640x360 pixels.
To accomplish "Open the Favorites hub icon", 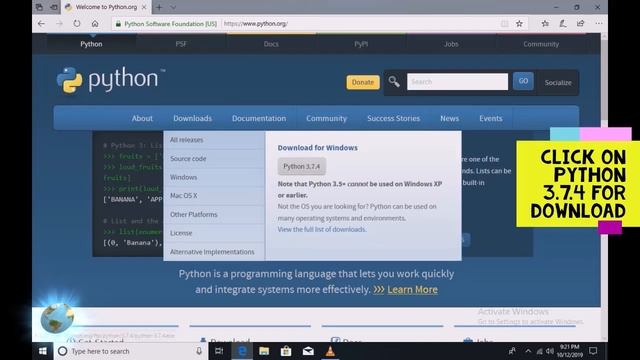I will click(x=545, y=24).
